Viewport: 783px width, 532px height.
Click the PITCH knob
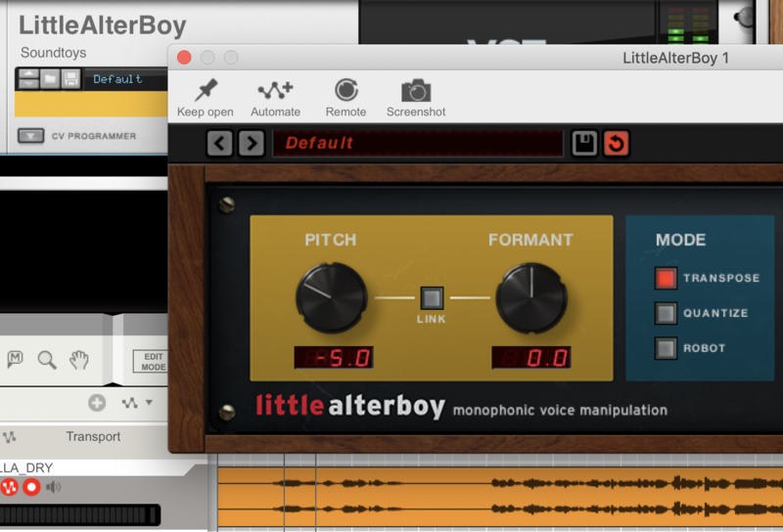331,297
